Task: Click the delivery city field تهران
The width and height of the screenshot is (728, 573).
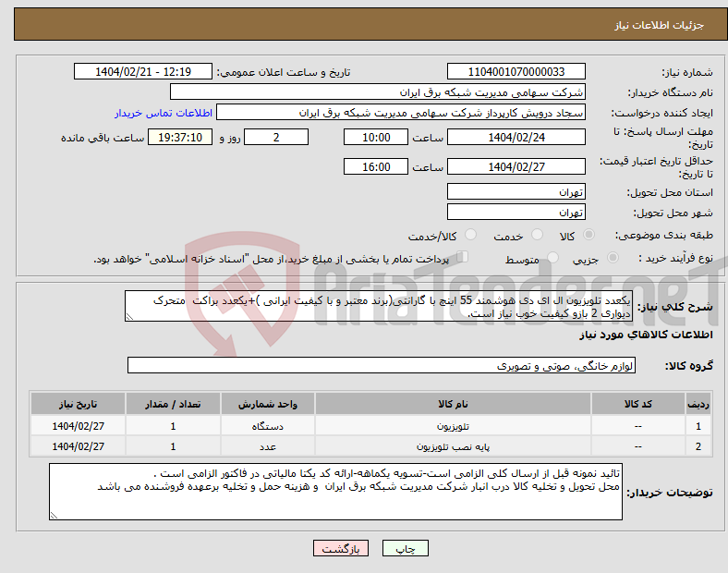Action: pyautogui.click(x=516, y=213)
